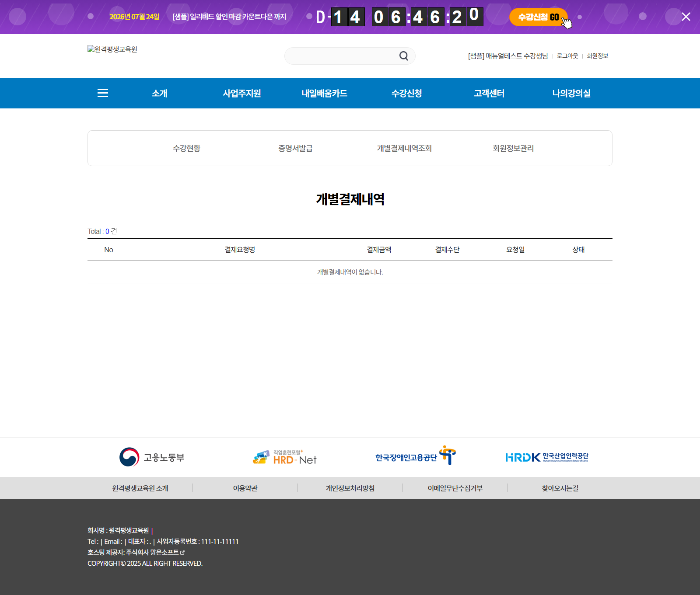Click the Total 0 건 count
The height and width of the screenshot is (595, 700).
pyautogui.click(x=102, y=231)
